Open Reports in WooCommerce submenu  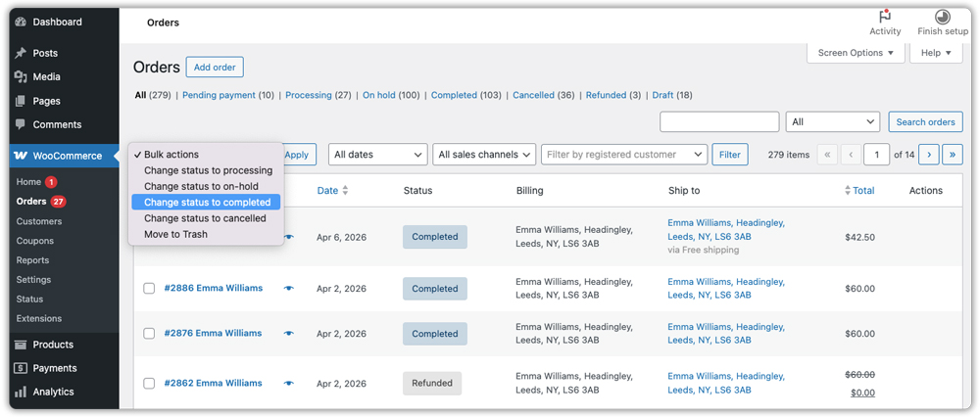32,260
